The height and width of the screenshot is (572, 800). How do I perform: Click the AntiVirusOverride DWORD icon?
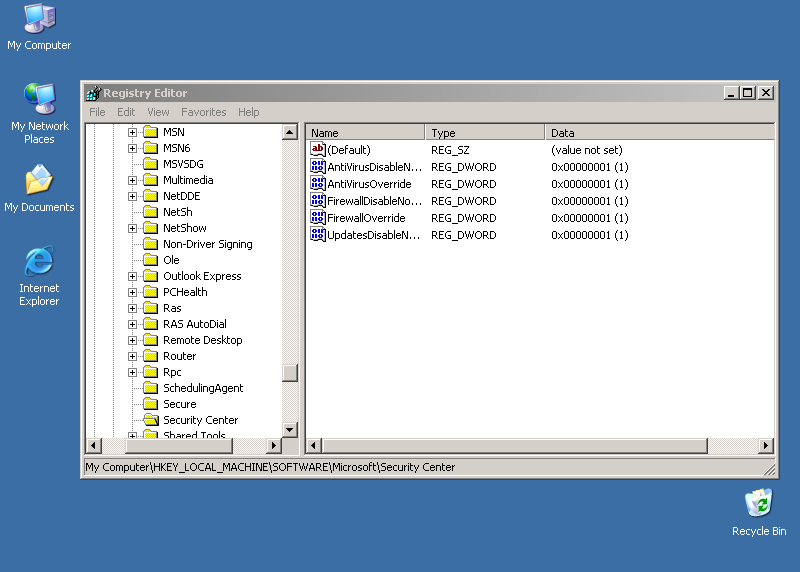point(317,184)
